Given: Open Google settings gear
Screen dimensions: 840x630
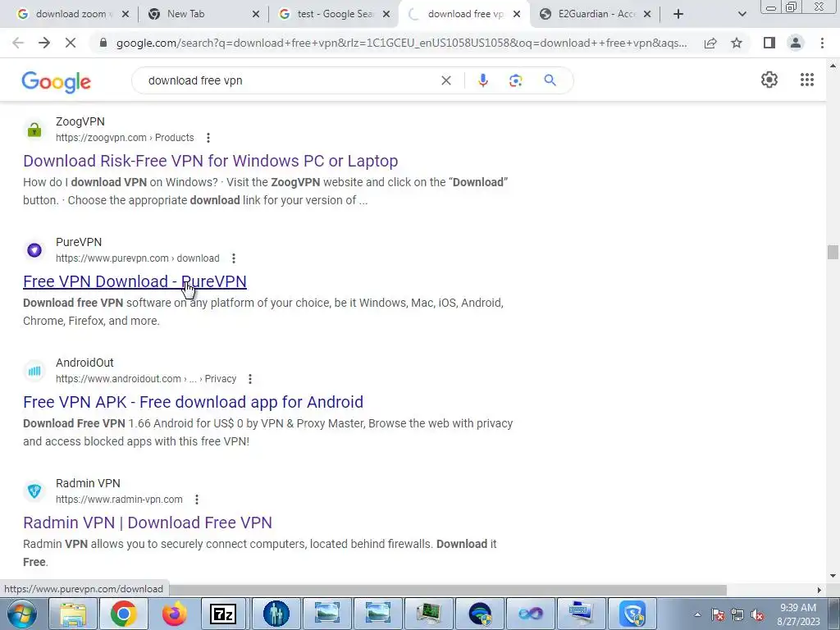Looking at the screenshot, I should coord(769,80).
